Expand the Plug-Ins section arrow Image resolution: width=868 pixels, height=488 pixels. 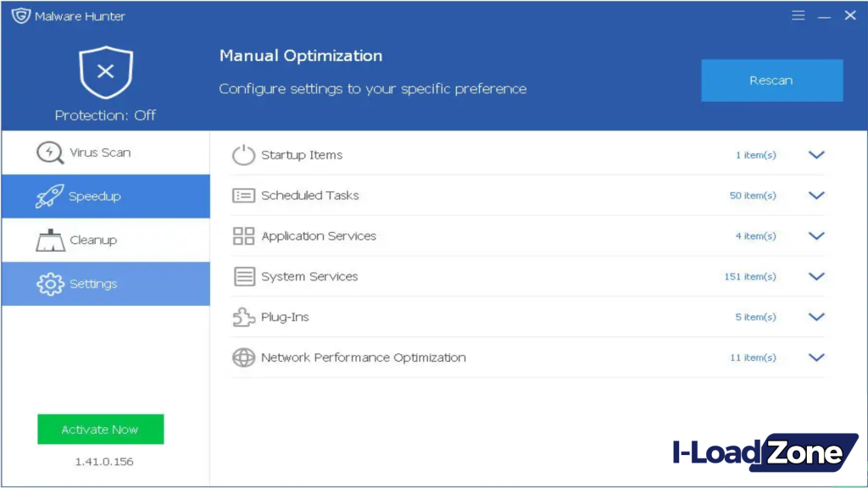pyautogui.click(x=816, y=317)
